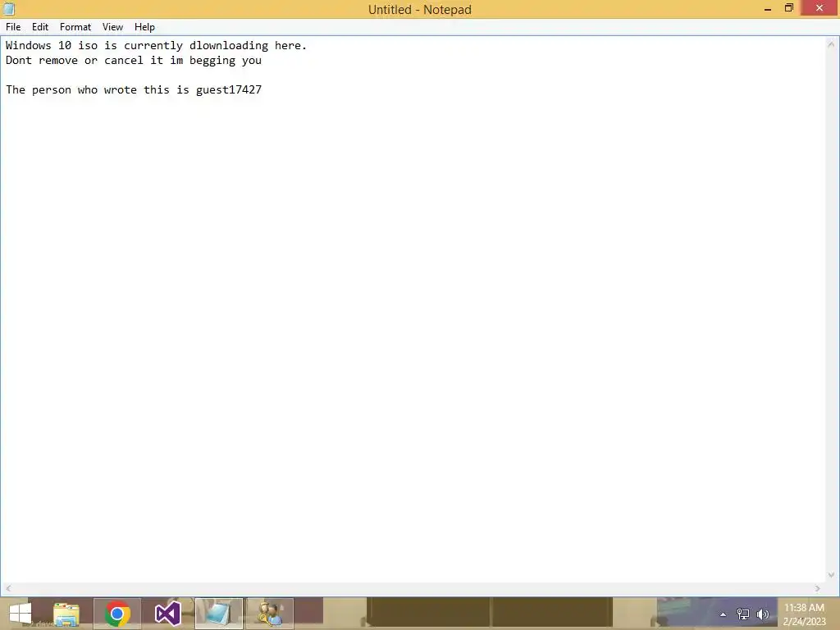Open the Format menu
The image size is (840, 630).
pyautogui.click(x=75, y=27)
